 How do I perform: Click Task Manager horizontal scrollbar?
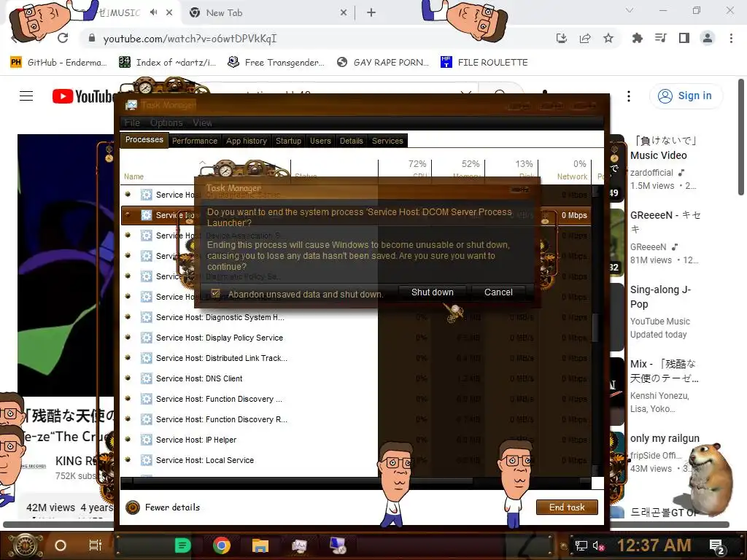click(303, 481)
